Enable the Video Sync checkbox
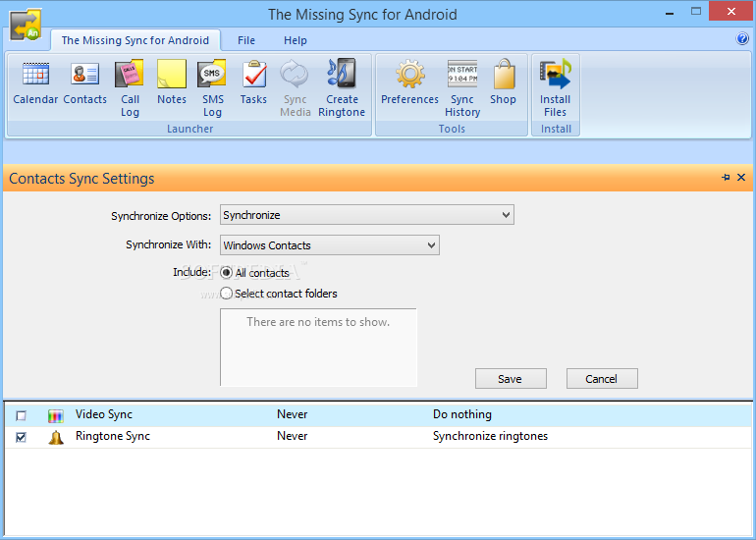This screenshot has height=540, width=756. (22, 415)
